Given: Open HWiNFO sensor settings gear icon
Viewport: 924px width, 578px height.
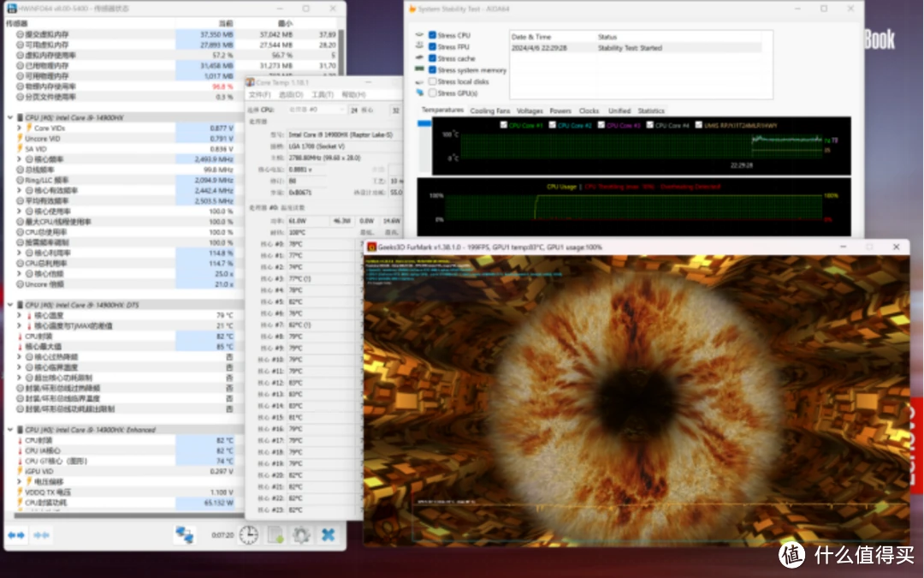Looking at the screenshot, I should [x=301, y=535].
